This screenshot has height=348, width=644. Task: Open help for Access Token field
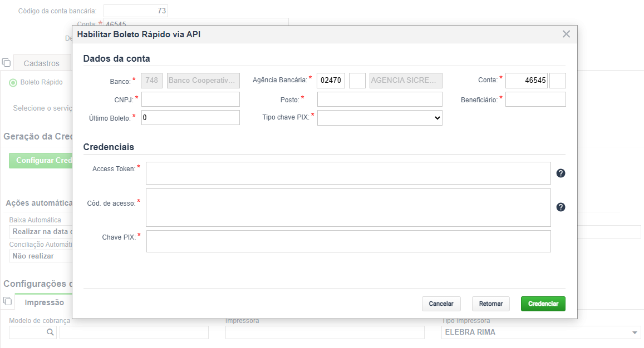tap(561, 173)
